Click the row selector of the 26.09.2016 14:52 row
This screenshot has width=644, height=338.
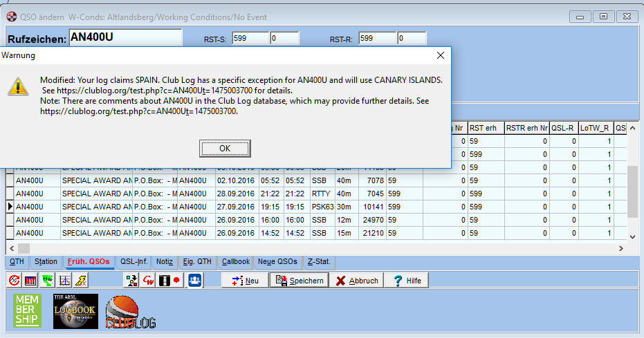point(10,233)
